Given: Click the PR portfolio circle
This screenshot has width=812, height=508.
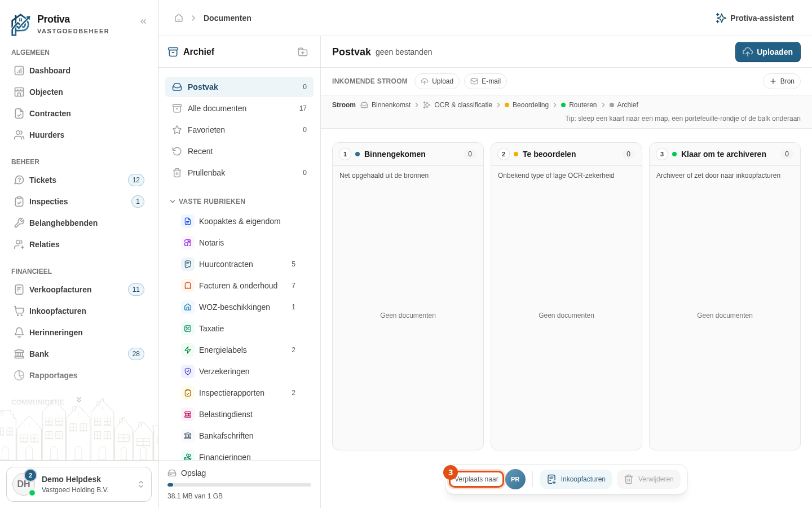Looking at the screenshot, I should pyautogui.click(x=515, y=479).
